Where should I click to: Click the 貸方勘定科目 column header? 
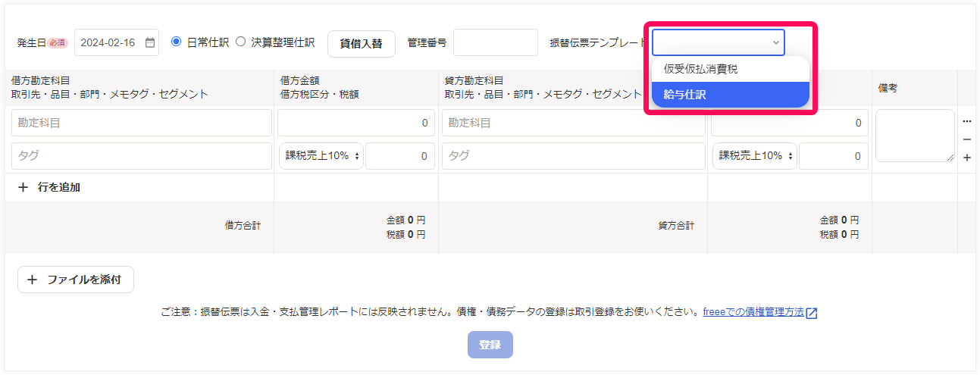click(x=474, y=80)
